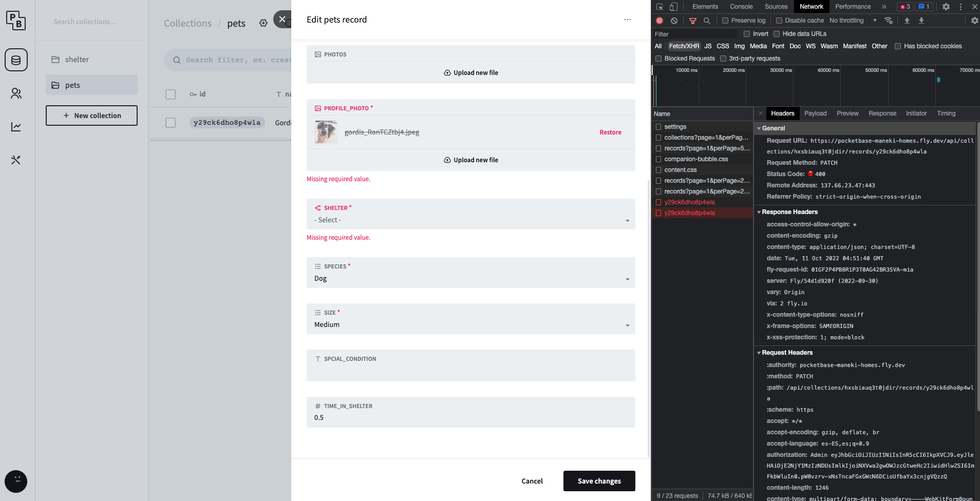Check the Hide data URLs checkbox
This screenshot has width=980, height=501.
coord(777,34)
